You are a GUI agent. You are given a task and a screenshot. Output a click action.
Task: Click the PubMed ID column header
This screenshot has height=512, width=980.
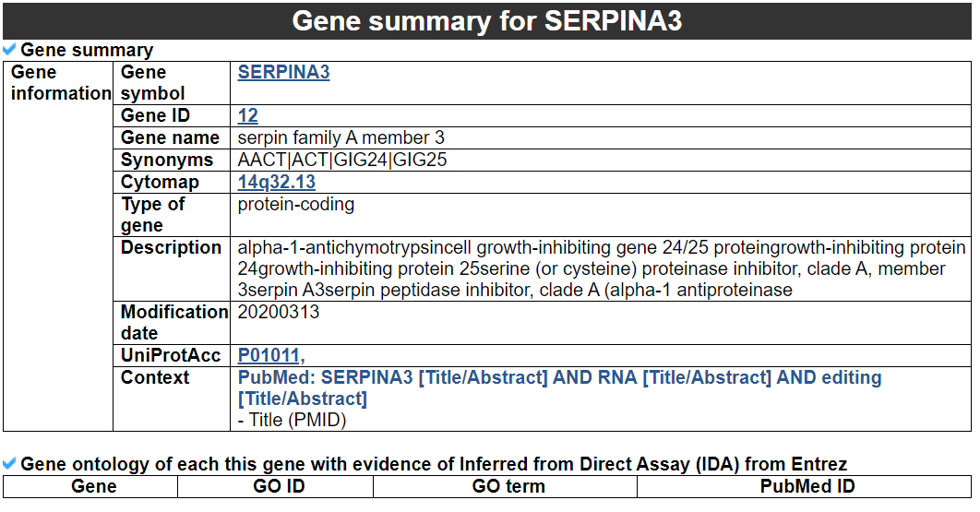(807, 486)
